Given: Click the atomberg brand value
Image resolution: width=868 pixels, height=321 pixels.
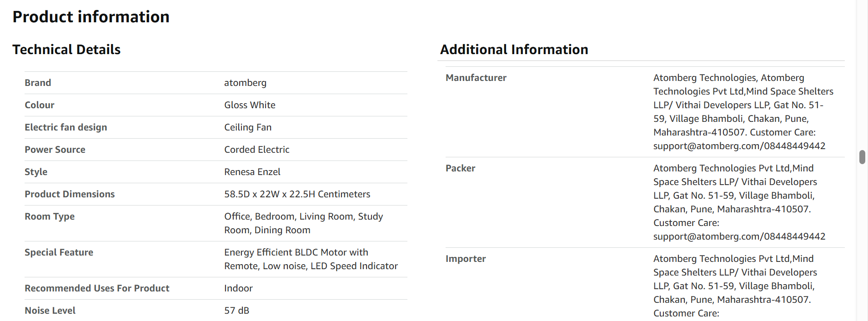Looking at the screenshot, I should tap(245, 83).
